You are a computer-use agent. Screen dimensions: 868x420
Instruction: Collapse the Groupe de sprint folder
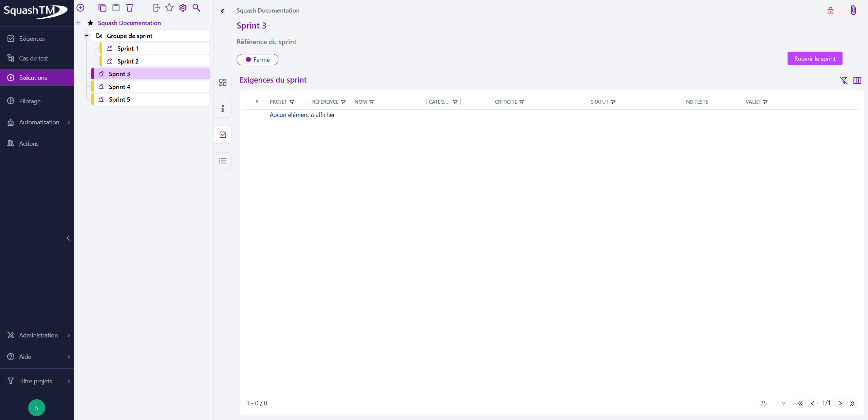87,35
